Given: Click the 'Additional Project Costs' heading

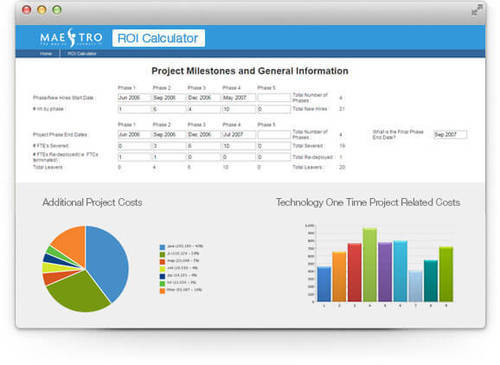Looking at the screenshot, I should pos(92,202).
